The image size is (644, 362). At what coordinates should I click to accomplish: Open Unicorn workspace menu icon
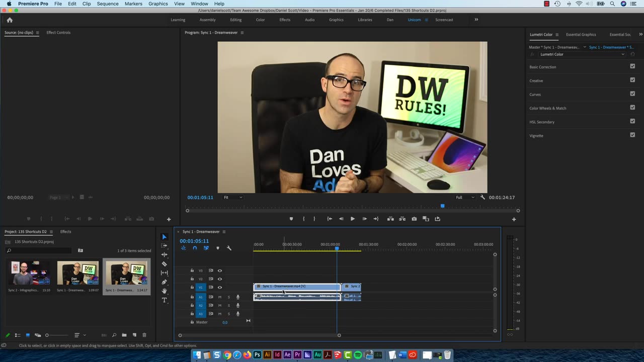click(x=426, y=20)
